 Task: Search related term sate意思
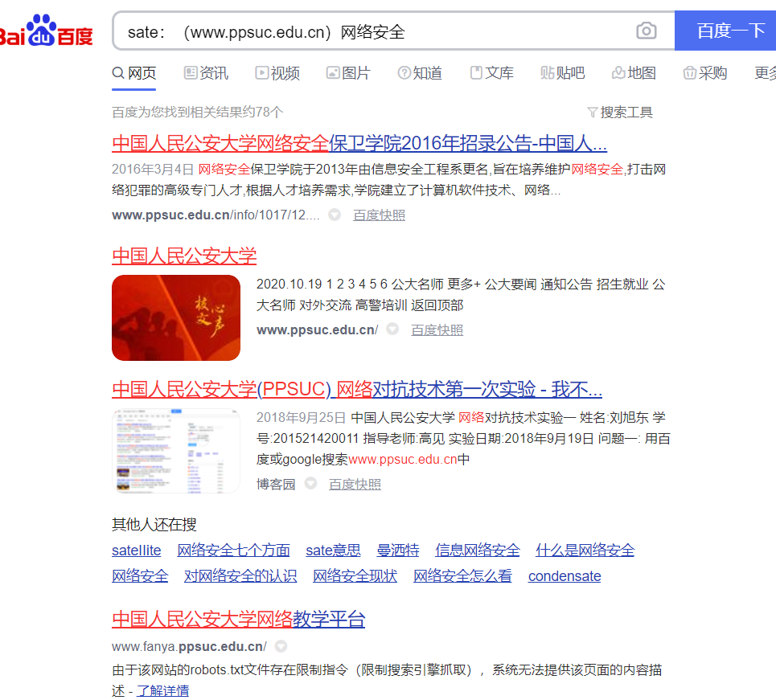point(333,551)
